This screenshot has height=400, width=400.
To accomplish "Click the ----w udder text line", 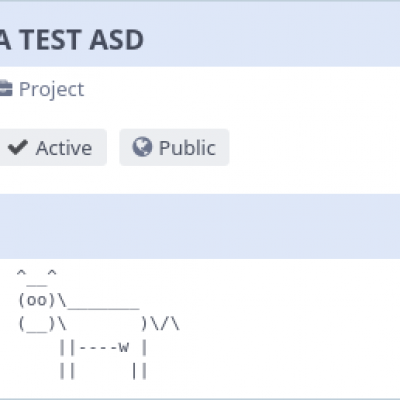I will (x=104, y=348).
